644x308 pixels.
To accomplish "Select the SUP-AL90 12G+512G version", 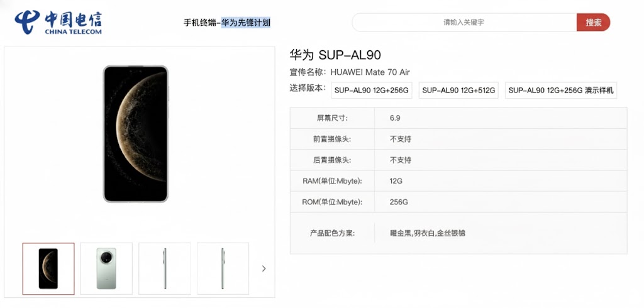I will [x=458, y=91].
